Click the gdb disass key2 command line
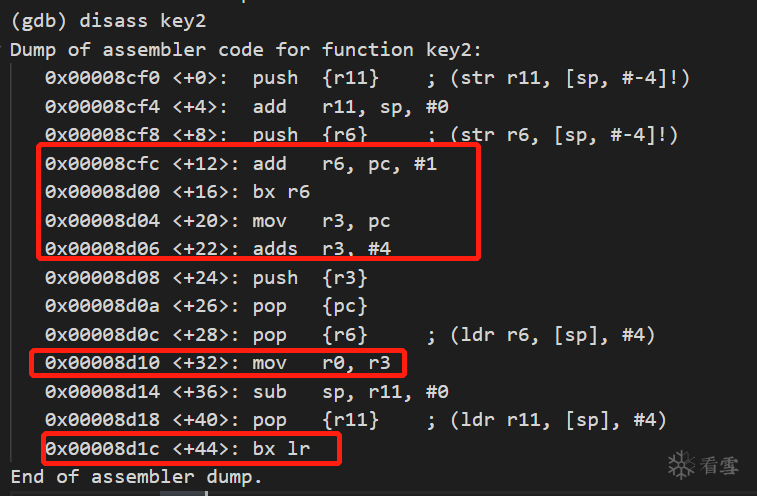Screen dimensions: 757x496 (109, 21)
